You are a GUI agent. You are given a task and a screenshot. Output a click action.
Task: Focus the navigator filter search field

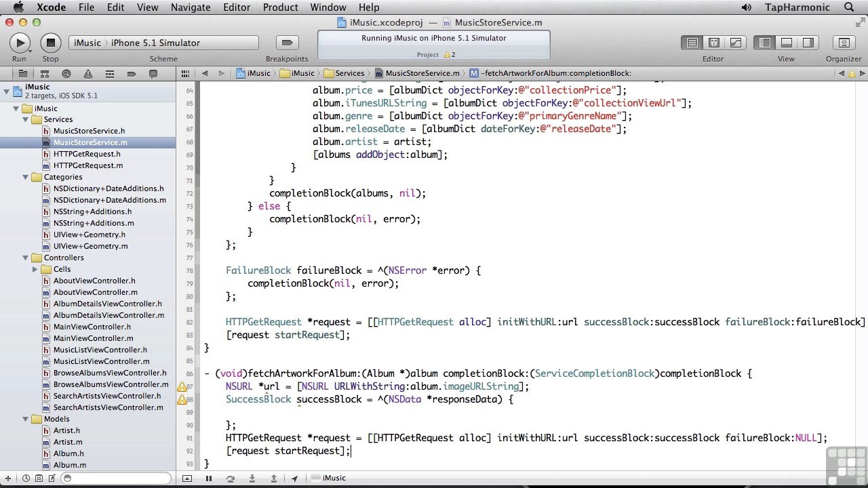(115, 479)
